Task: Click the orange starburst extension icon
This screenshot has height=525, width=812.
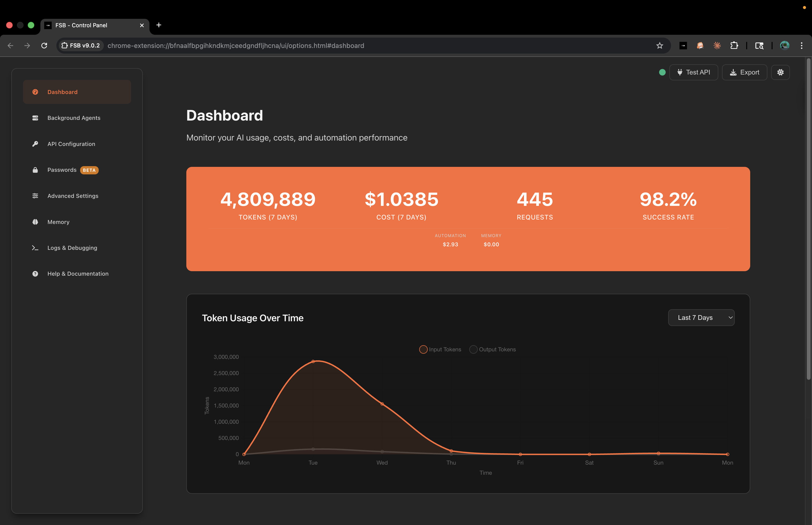Action: tap(717, 46)
